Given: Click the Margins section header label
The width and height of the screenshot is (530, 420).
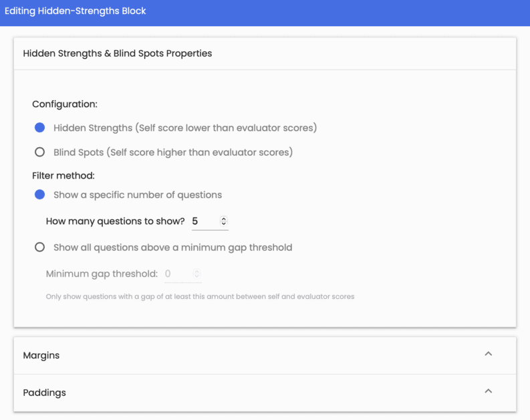Looking at the screenshot, I should click(41, 355).
